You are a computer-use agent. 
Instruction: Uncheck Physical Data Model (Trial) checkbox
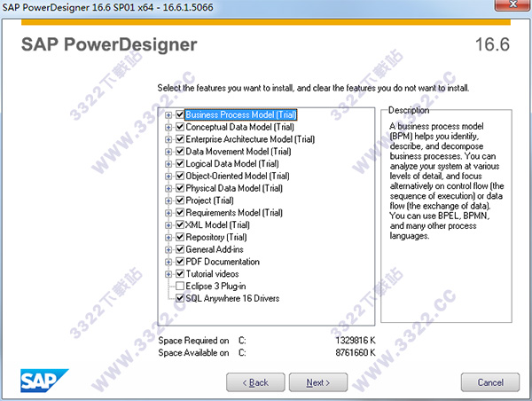click(x=180, y=188)
